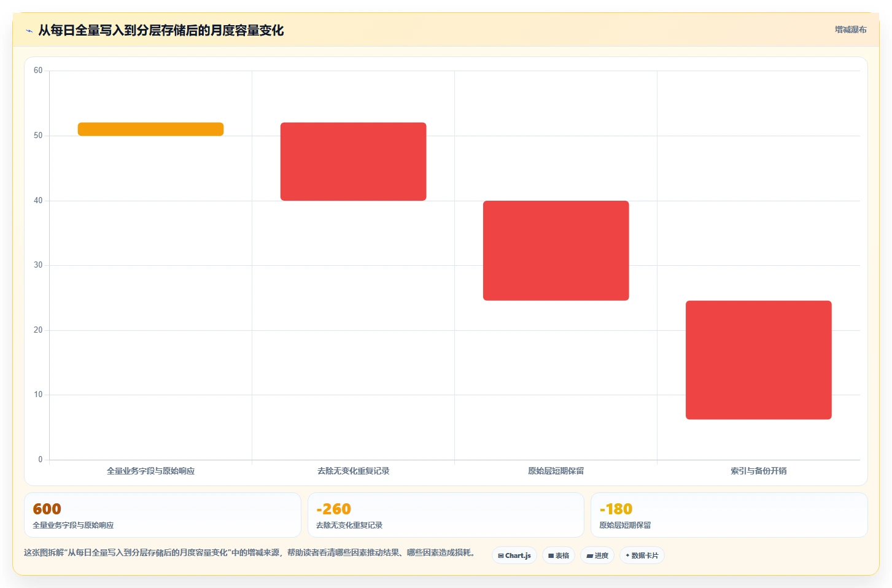The image size is (892, 588).
Task: Click the 数据卡片 tag
Action: (x=642, y=555)
